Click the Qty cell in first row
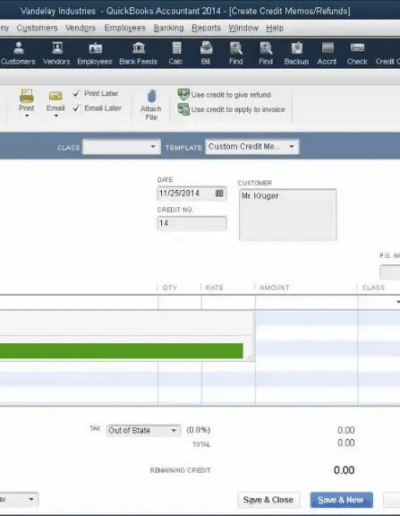Viewport: 400px width, 516px height. click(180, 302)
